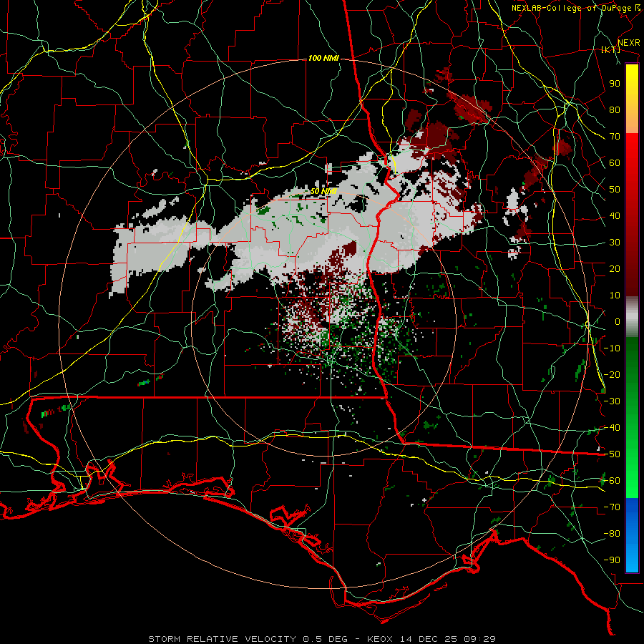Screen dimensions: 644x644
Task: Click the positive 30 value on the scale
Action: tap(615, 243)
